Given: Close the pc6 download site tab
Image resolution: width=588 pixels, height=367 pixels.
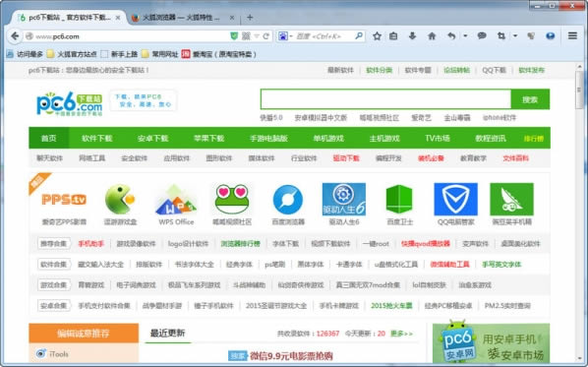Looking at the screenshot, I should pyautogui.click(x=118, y=18).
